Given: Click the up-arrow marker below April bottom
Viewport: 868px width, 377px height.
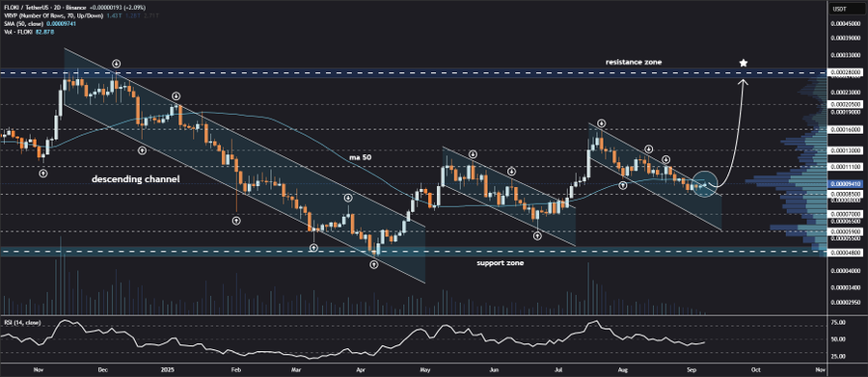Looking at the screenshot, I should [374, 264].
